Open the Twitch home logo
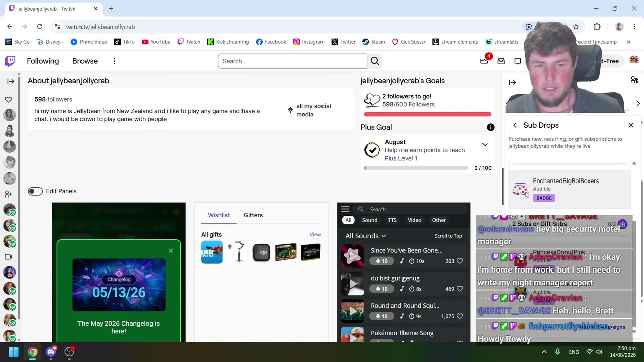The width and height of the screenshot is (644, 362). [x=10, y=61]
